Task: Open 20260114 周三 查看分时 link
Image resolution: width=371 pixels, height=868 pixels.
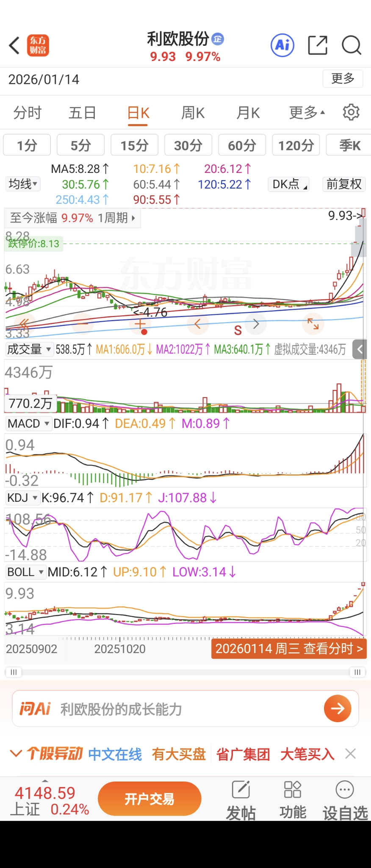Action: pos(289,648)
